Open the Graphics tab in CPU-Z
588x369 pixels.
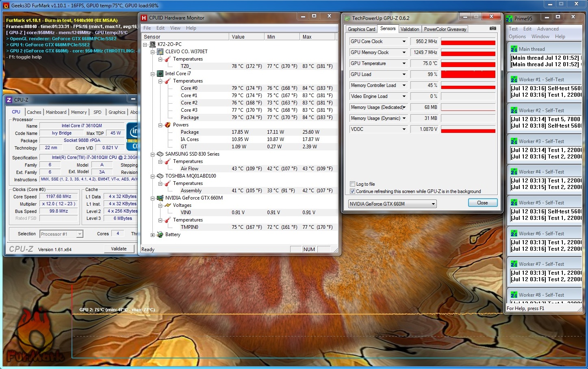click(117, 112)
